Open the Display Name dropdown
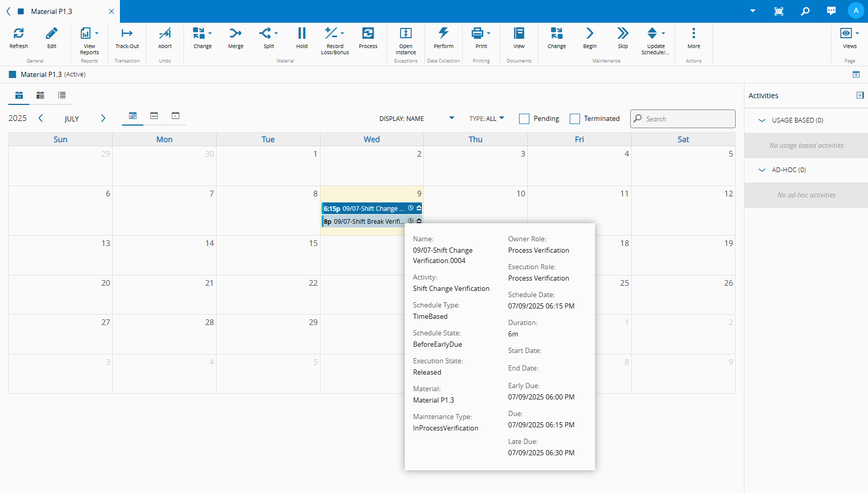Screen dimensions: 868x493 coord(417,119)
